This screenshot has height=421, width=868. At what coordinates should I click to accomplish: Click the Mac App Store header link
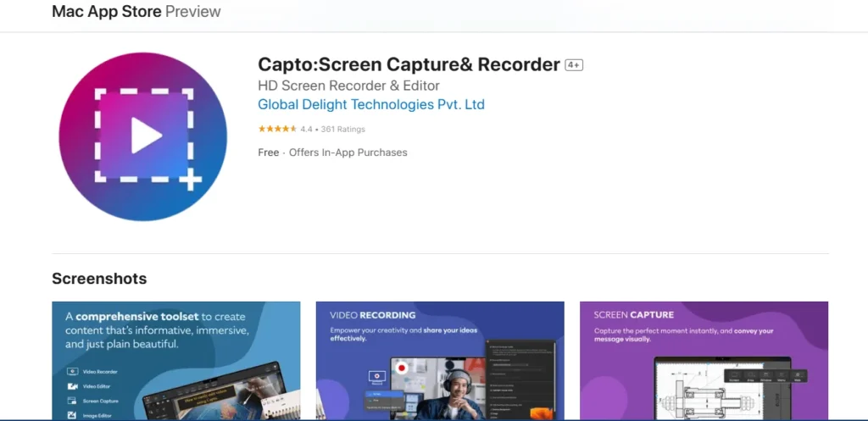[106, 11]
